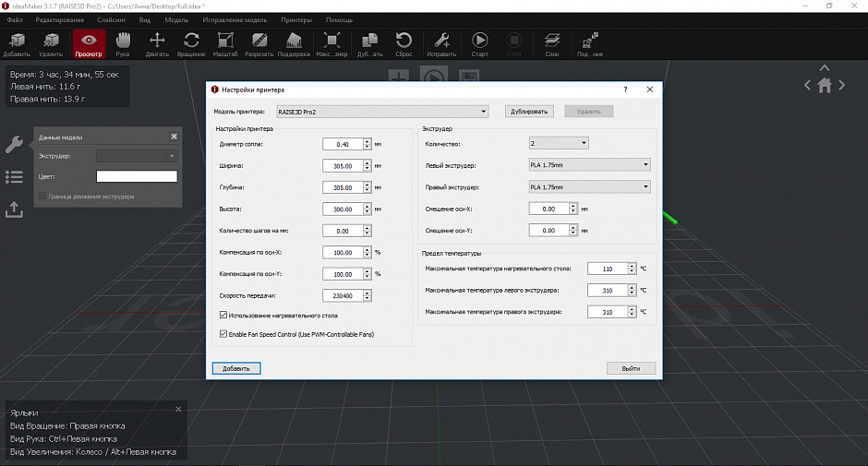Click the Компенсация по оси-Y field
Image resolution: width=868 pixels, height=466 pixels.
point(343,274)
